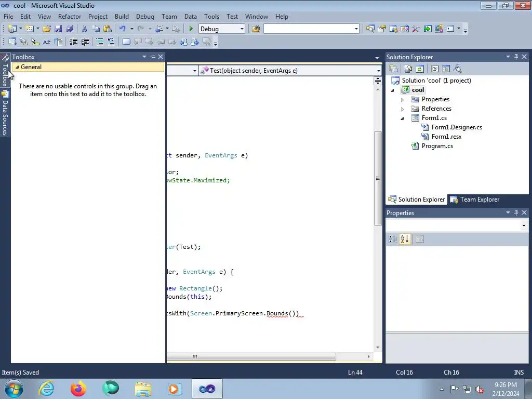This screenshot has width=532, height=399.
Task: Start debugging with the green play icon
Action: click(191, 29)
